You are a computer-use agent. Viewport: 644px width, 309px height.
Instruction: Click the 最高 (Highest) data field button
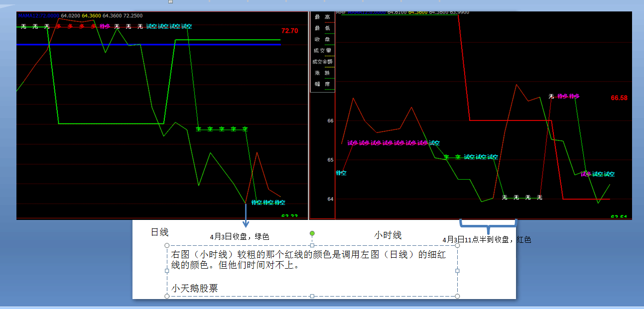[323, 17]
